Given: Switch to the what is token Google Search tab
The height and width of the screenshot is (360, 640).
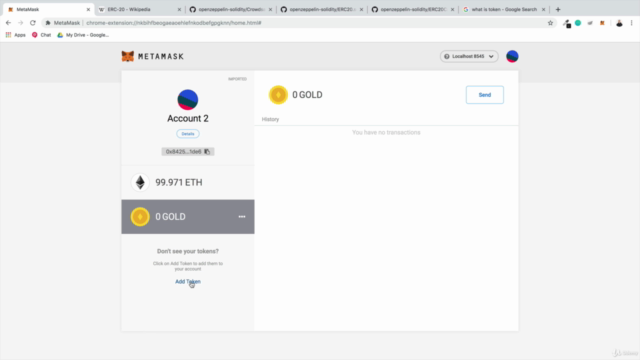Looking at the screenshot, I should click(x=503, y=9).
